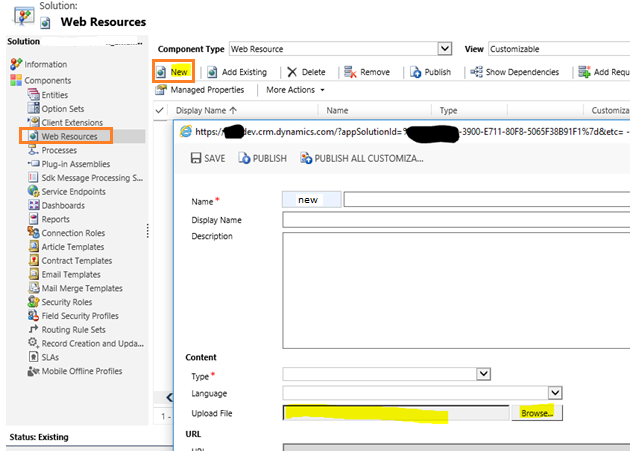Select Email Templates tree item
This screenshot has width=630, height=451.
(71, 274)
